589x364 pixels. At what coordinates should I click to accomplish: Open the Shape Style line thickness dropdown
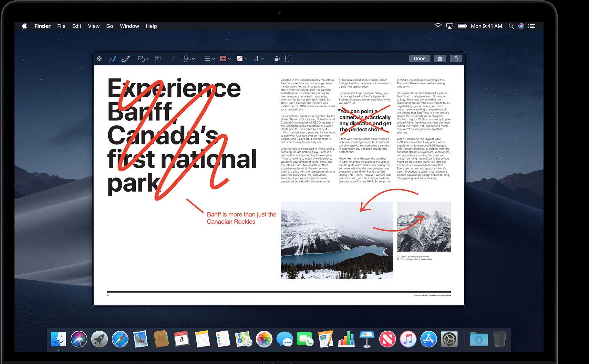(x=209, y=59)
